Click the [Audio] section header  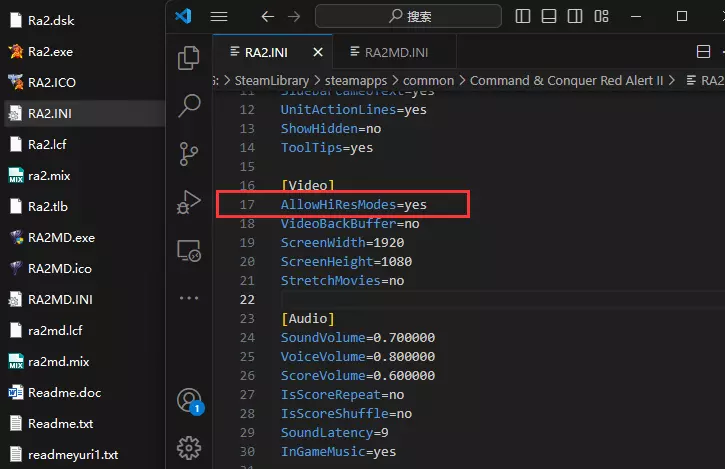307,318
